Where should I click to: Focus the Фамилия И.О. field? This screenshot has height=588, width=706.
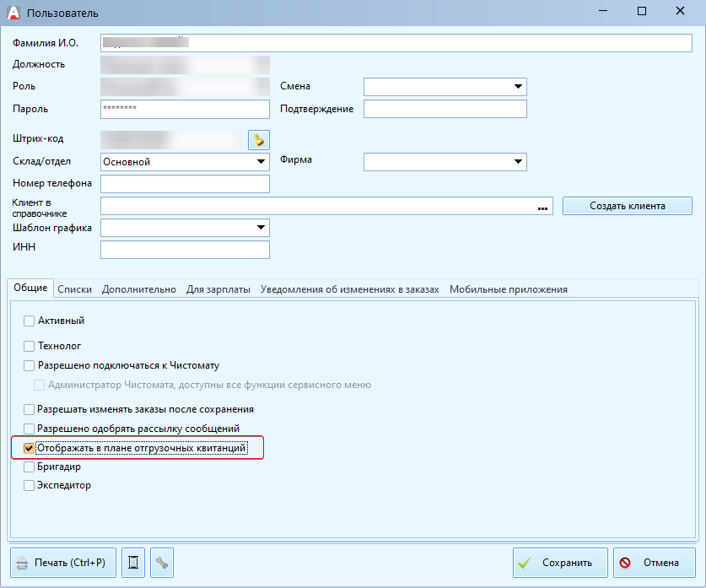(396, 43)
